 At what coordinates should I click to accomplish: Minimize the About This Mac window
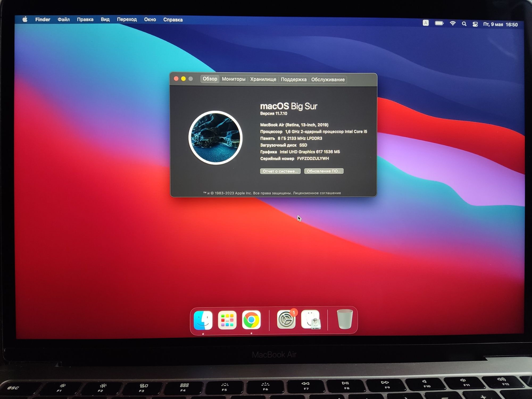pos(183,79)
